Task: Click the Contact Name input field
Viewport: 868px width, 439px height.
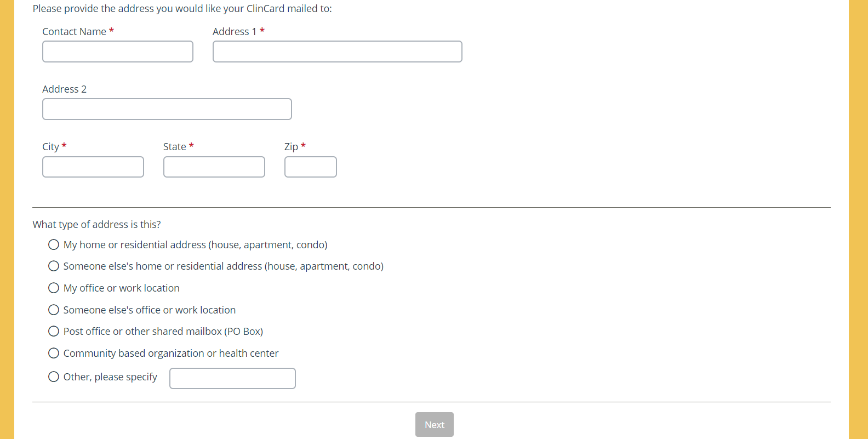Action: point(118,52)
